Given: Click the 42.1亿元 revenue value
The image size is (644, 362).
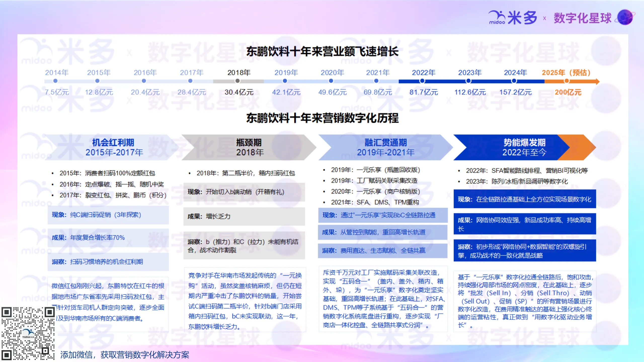Looking at the screenshot, I should [286, 92].
